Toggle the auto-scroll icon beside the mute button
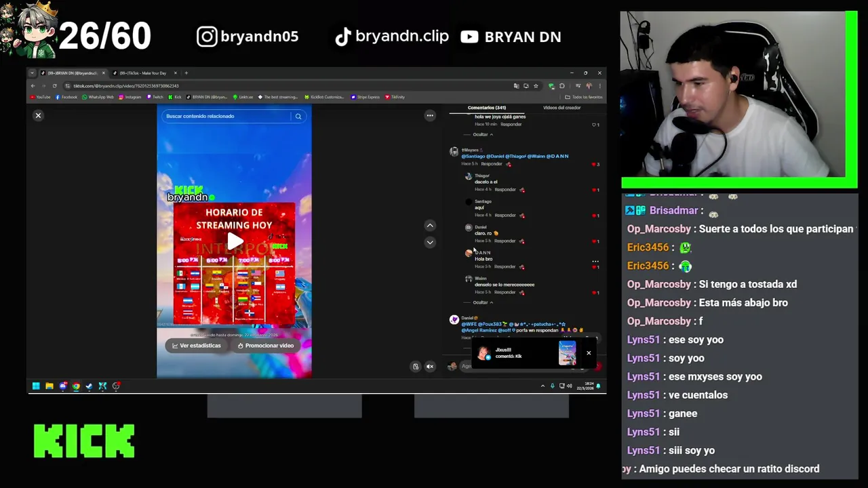The height and width of the screenshot is (488, 868). pyautogui.click(x=416, y=367)
